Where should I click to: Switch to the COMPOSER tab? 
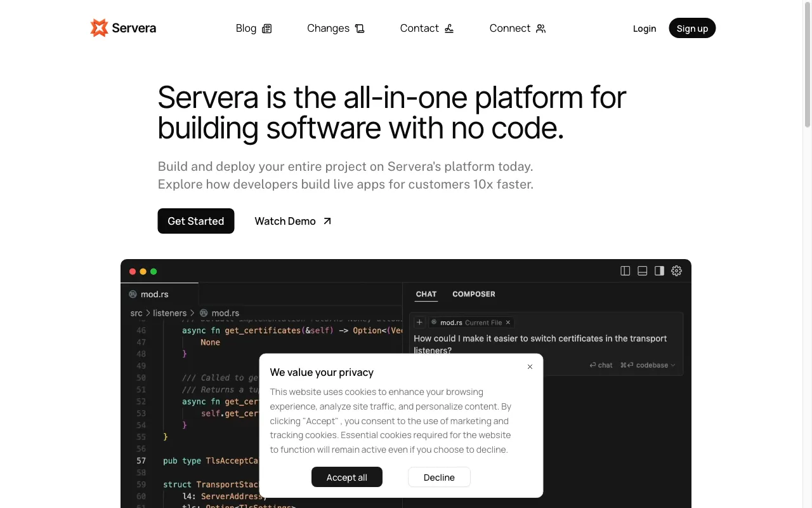point(474,294)
